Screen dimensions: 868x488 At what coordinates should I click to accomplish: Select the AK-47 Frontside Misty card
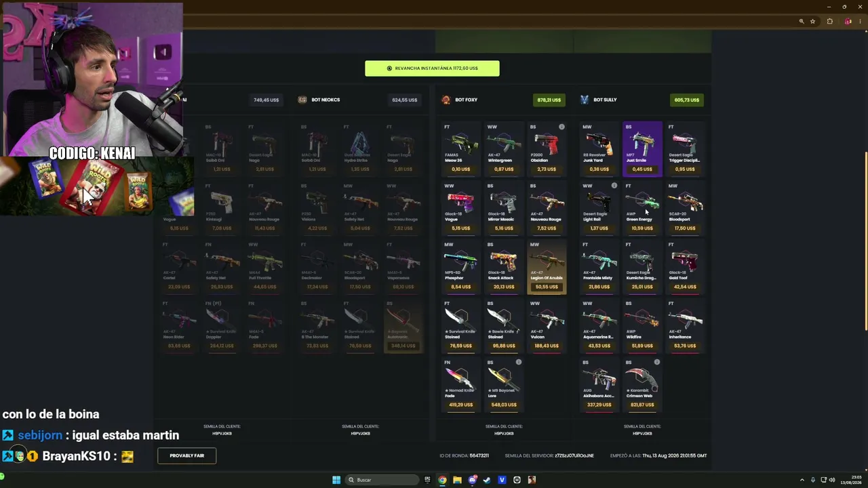point(599,266)
